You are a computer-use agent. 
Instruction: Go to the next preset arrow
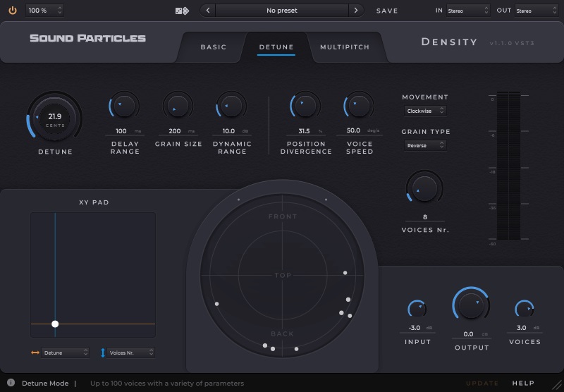click(356, 11)
